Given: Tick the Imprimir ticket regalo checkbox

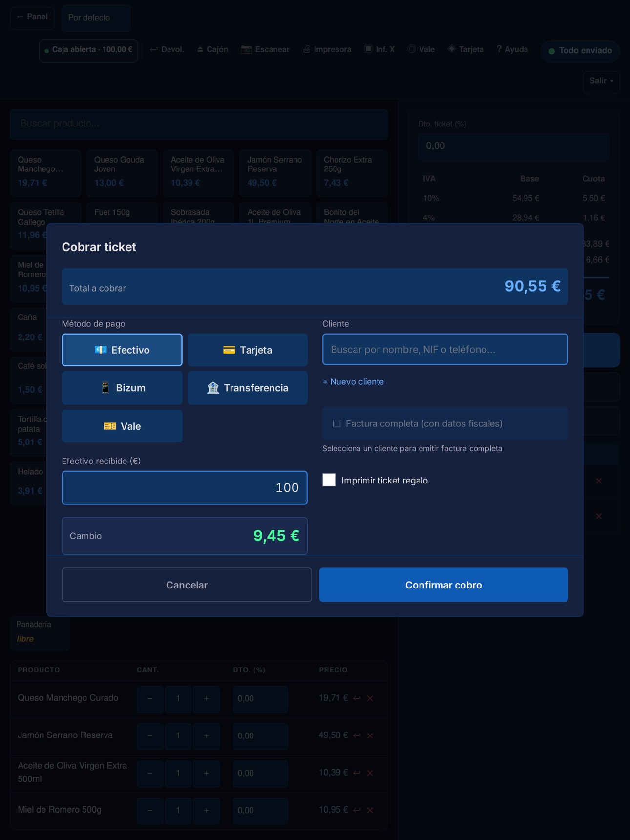Looking at the screenshot, I should click(x=329, y=480).
